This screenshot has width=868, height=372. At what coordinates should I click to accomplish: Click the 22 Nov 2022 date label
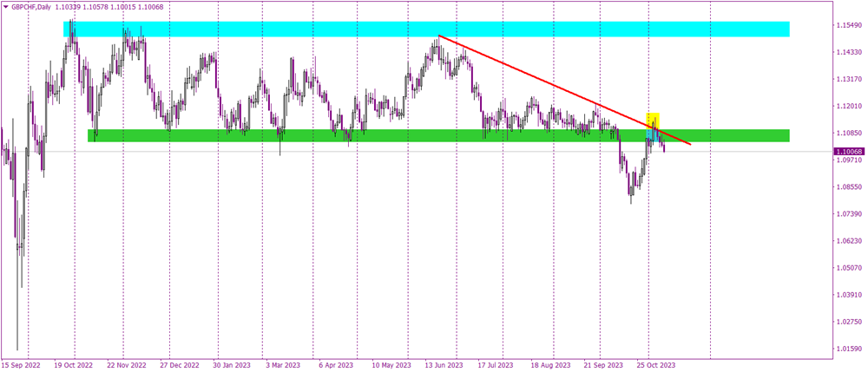point(127,365)
